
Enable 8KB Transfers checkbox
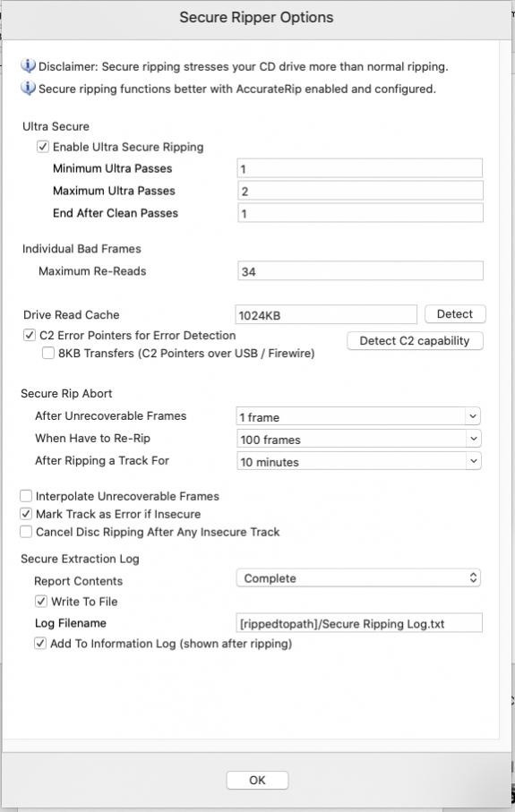(48, 353)
